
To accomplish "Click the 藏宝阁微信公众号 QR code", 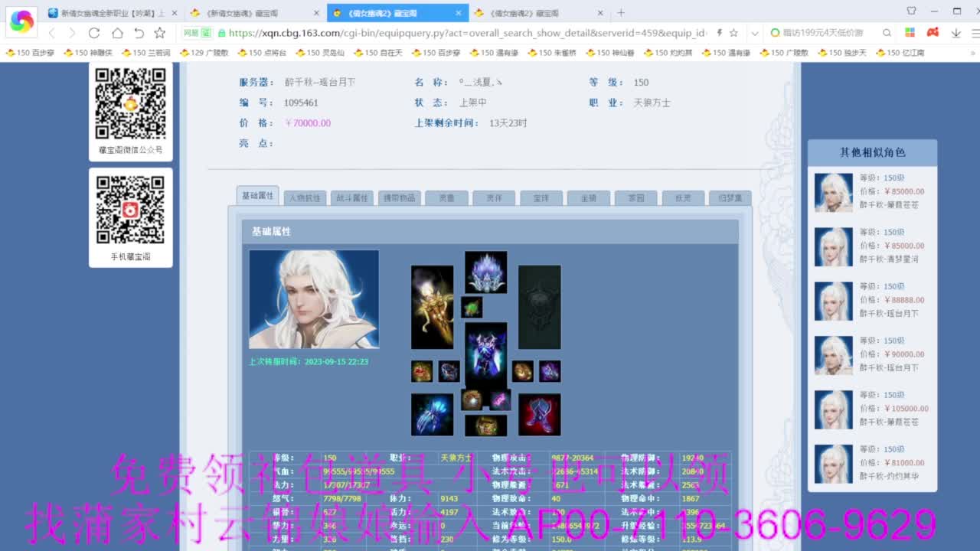I will (x=130, y=103).
